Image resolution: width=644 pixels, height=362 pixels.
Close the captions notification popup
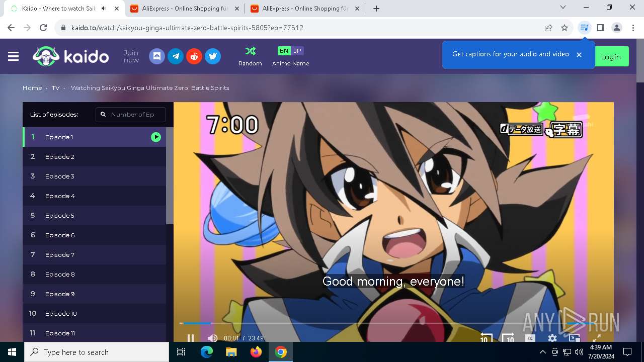click(x=579, y=54)
